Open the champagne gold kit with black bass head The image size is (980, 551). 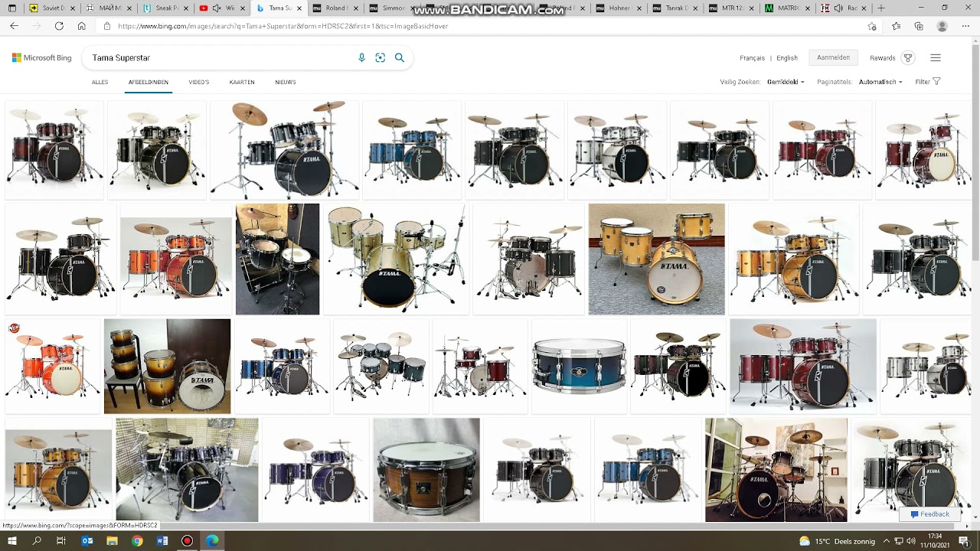point(396,259)
